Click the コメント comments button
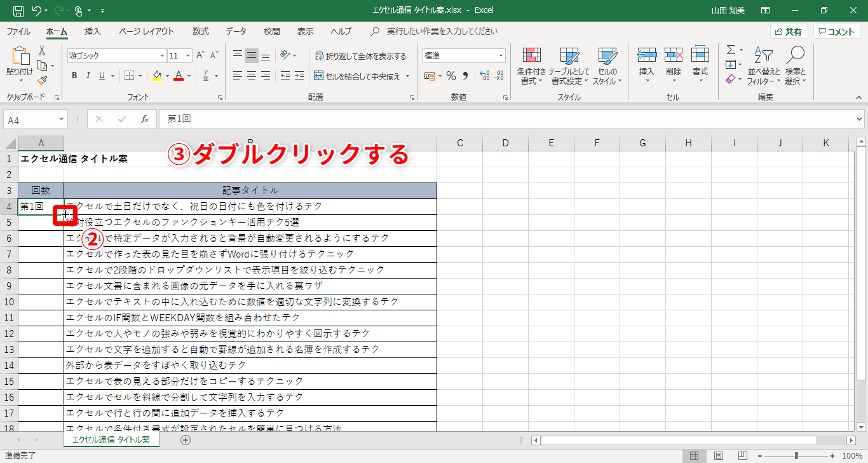Screen dimensions: 868x463 (x=836, y=32)
